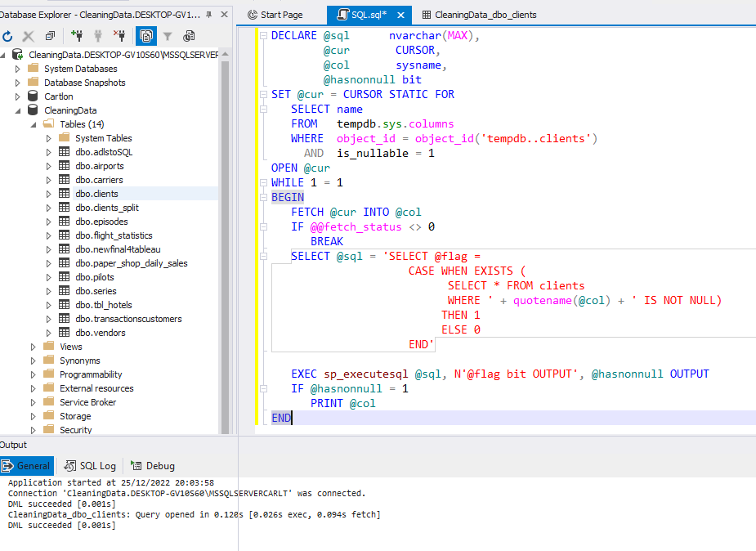
Task: Click the 'tempdb..clients' string literal
Action: point(536,139)
